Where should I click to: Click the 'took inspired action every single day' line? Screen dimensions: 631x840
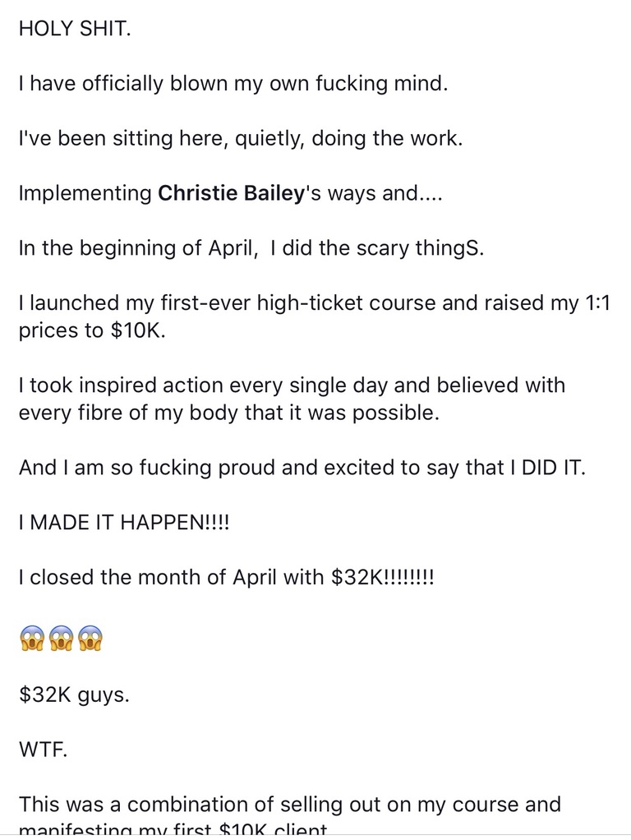[x=291, y=385]
